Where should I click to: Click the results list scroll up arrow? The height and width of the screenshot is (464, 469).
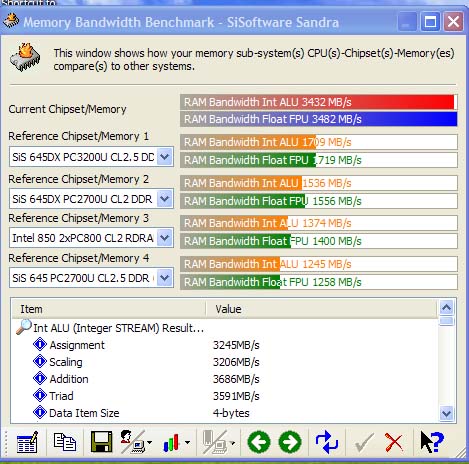[446, 307]
